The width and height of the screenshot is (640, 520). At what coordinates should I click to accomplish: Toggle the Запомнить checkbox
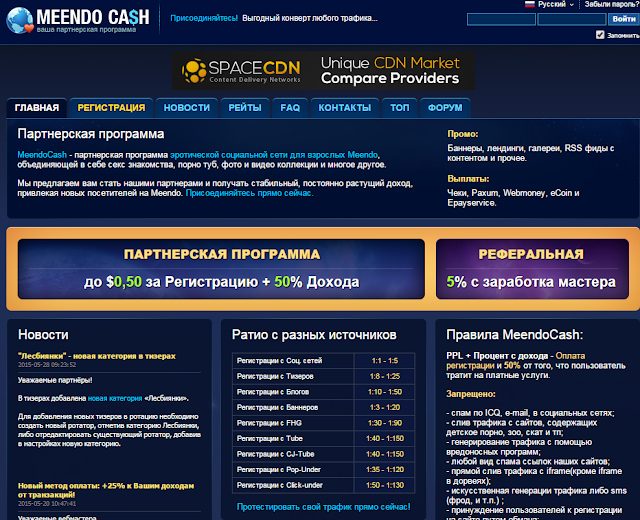[x=600, y=35]
